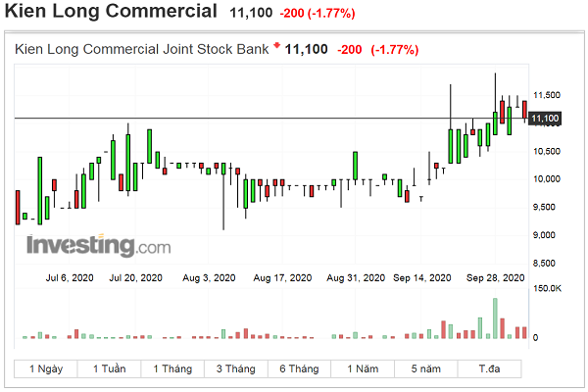The height and width of the screenshot is (392, 588).
Task: Click the red down-arrow price indicator
Action: tap(276, 46)
